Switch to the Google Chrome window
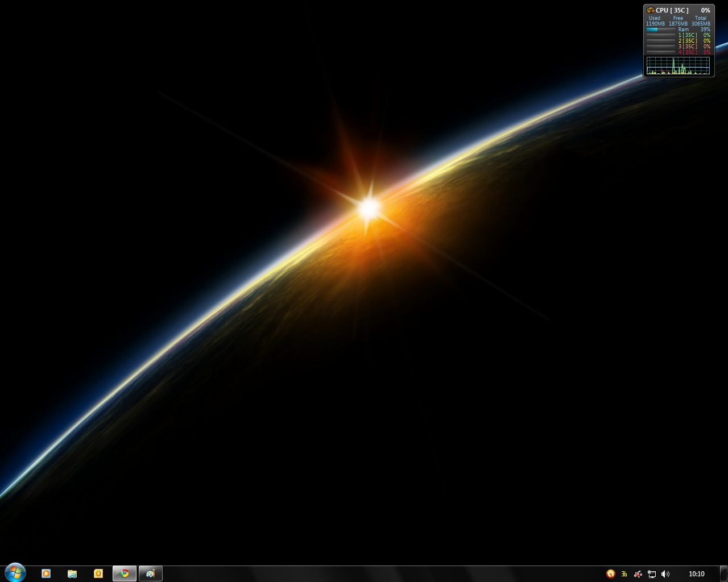 pos(125,573)
